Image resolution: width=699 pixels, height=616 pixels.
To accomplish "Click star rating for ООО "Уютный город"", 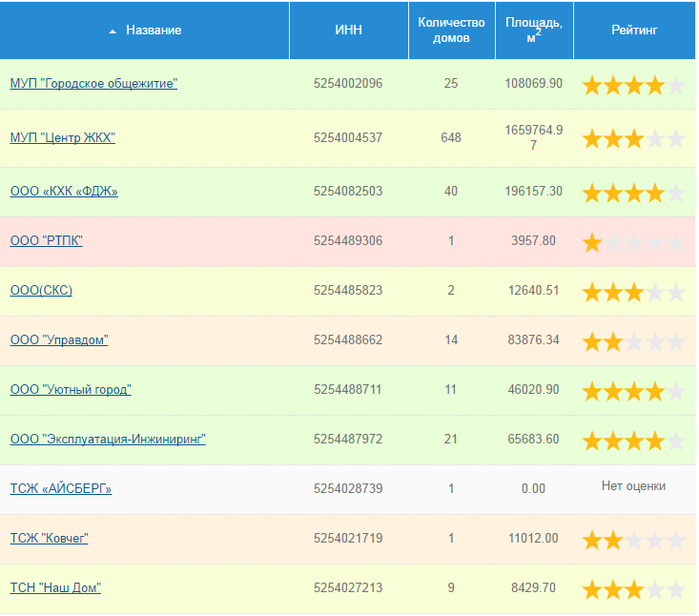I will (633, 391).
